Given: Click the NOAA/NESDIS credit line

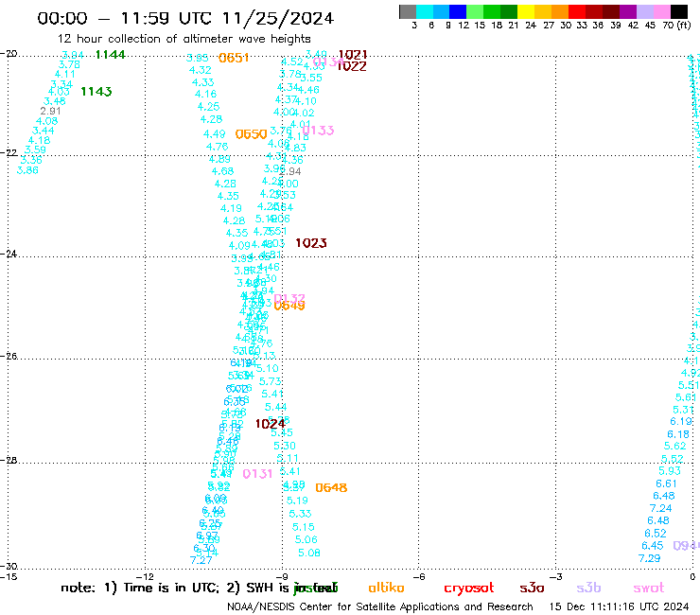Looking at the screenshot, I should (x=380, y=607).
